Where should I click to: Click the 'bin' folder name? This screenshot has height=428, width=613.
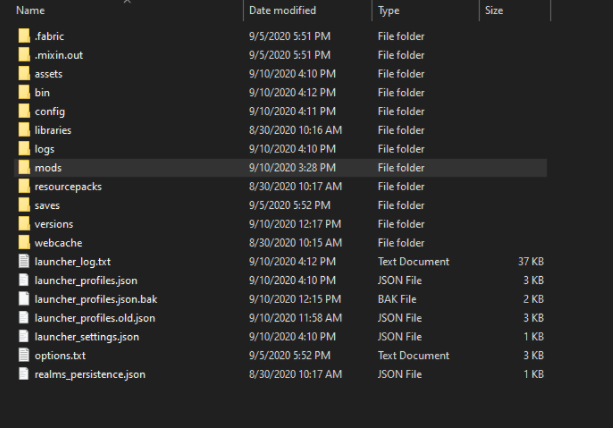coord(42,93)
